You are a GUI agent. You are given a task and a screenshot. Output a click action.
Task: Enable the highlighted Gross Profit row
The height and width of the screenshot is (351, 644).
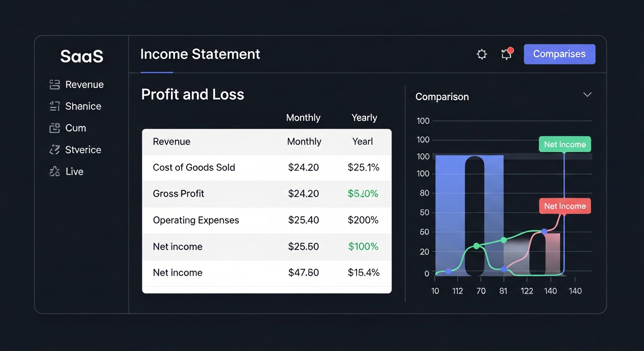point(267,193)
